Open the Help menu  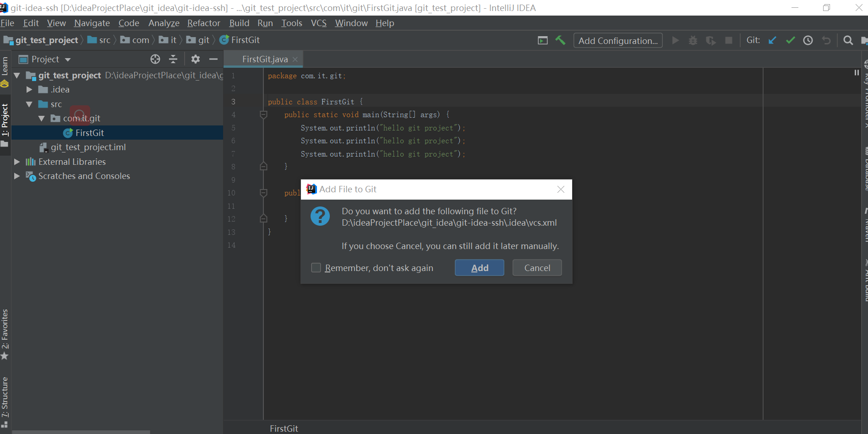385,23
